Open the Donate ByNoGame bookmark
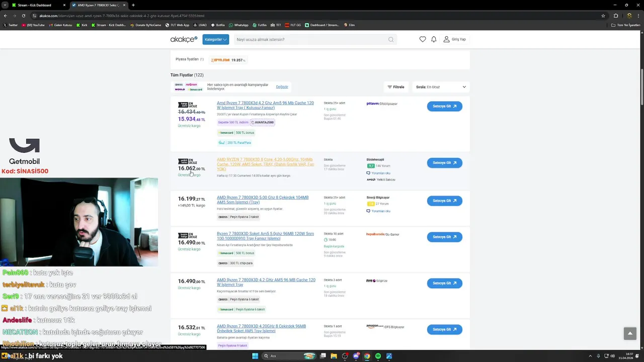Screen dimensions: 644x362 pyautogui.click(x=145, y=25)
